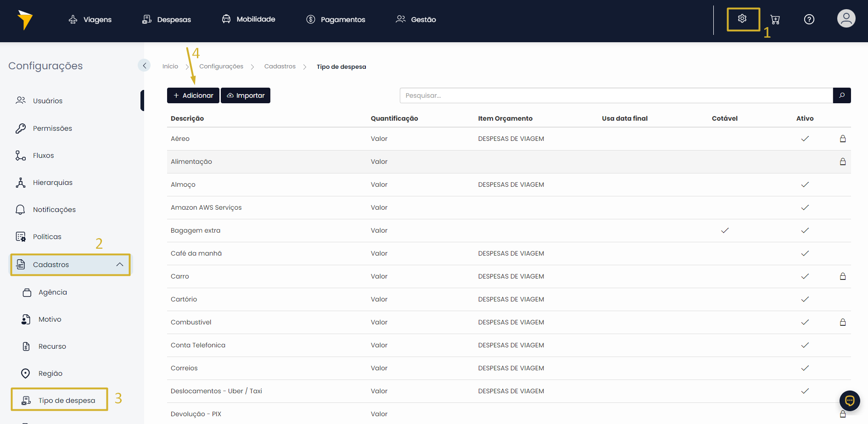Click the company logo in header
The image size is (868, 424).
point(25,20)
